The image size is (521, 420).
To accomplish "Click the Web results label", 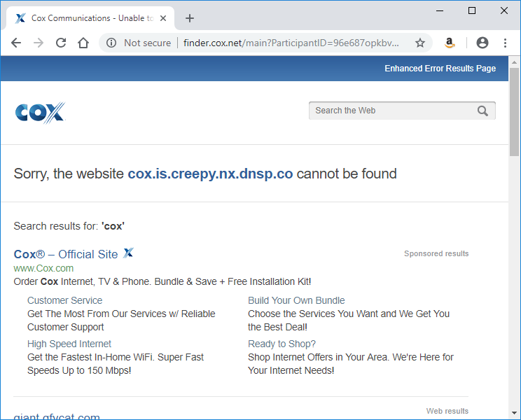I will coord(447,411).
